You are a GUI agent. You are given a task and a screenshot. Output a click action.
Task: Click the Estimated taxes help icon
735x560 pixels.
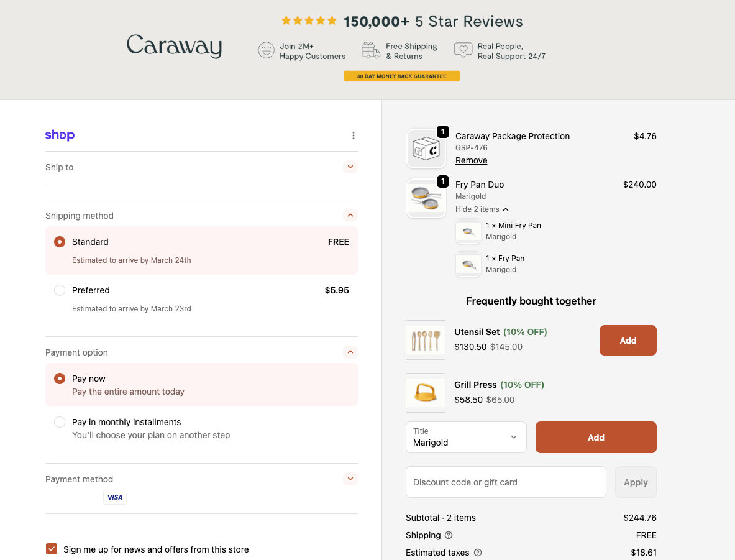tap(478, 553)
